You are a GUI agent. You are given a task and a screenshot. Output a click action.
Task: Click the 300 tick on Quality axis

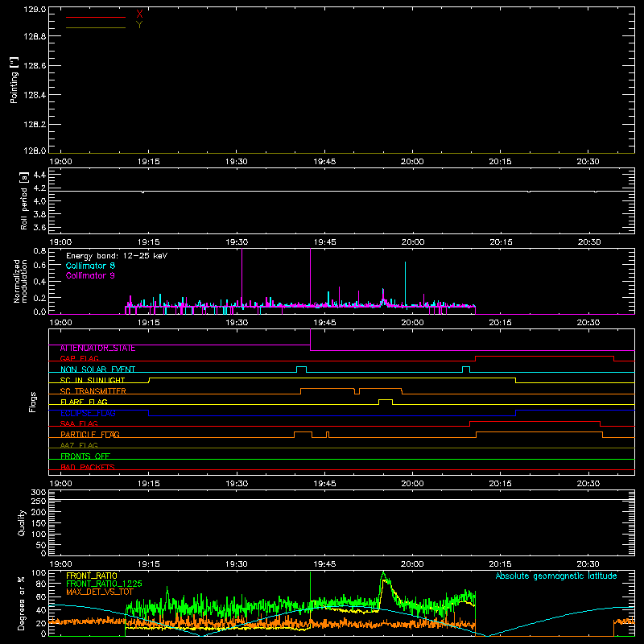click(39, 493)
